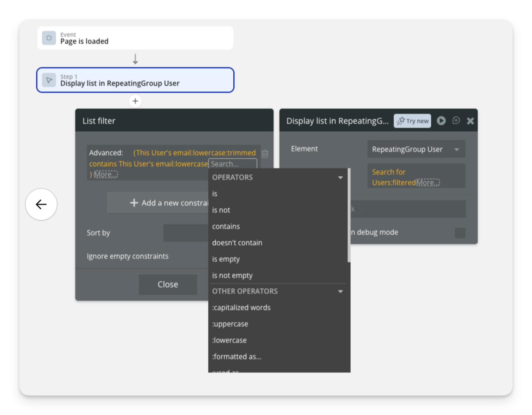Collapse the OPERATORS section
Screen dimensions: 532x415
[x=340, y=178]
